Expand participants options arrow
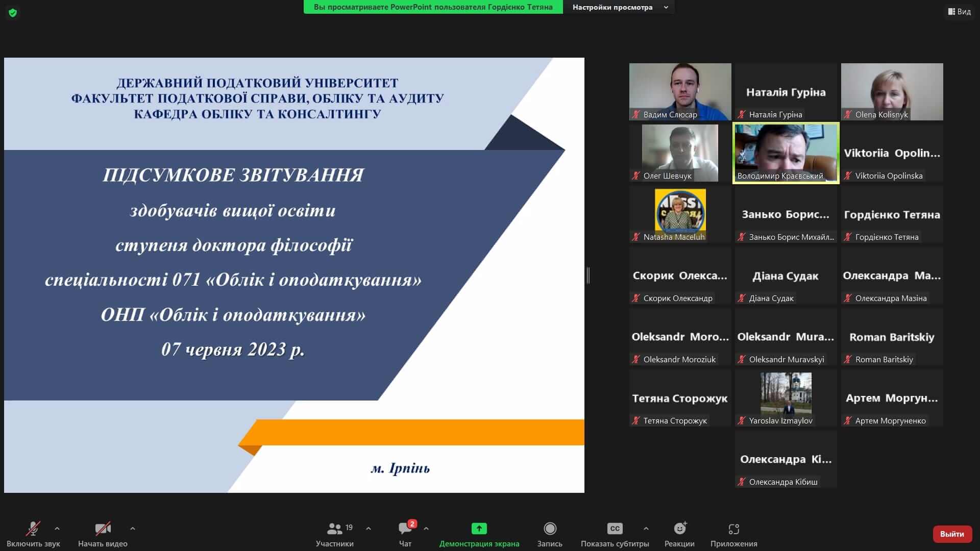980x551 pixels. point(369,529)
